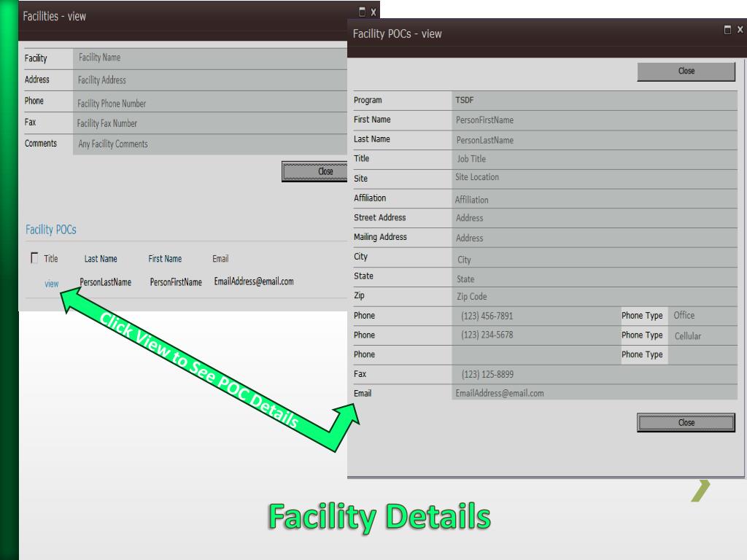Screen dimensions: 747x560
Task: Sort by First Name column header
Action: 165,259
